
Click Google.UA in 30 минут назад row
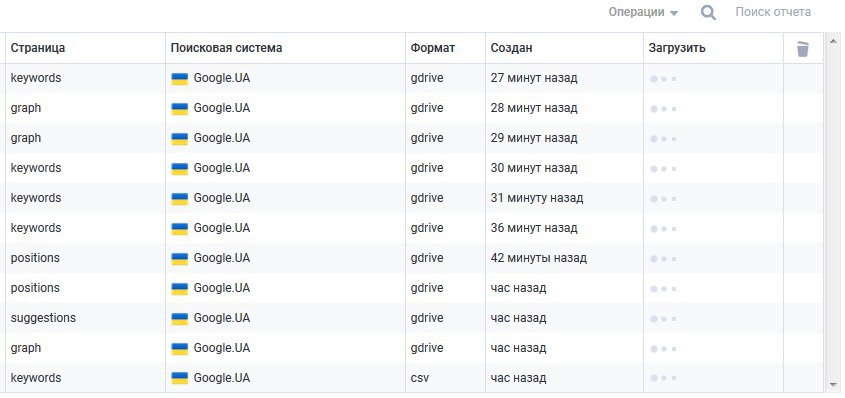[222, 168]
